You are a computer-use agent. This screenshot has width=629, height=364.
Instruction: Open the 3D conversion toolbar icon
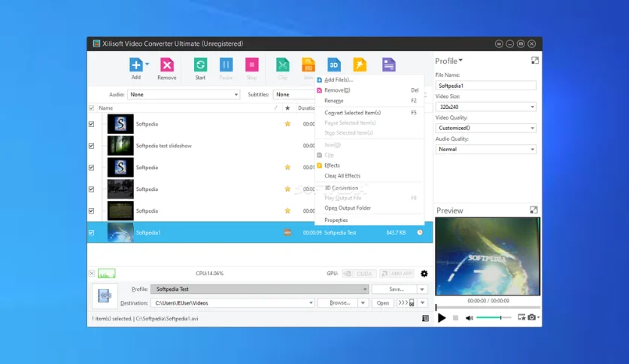coord(334,65)
